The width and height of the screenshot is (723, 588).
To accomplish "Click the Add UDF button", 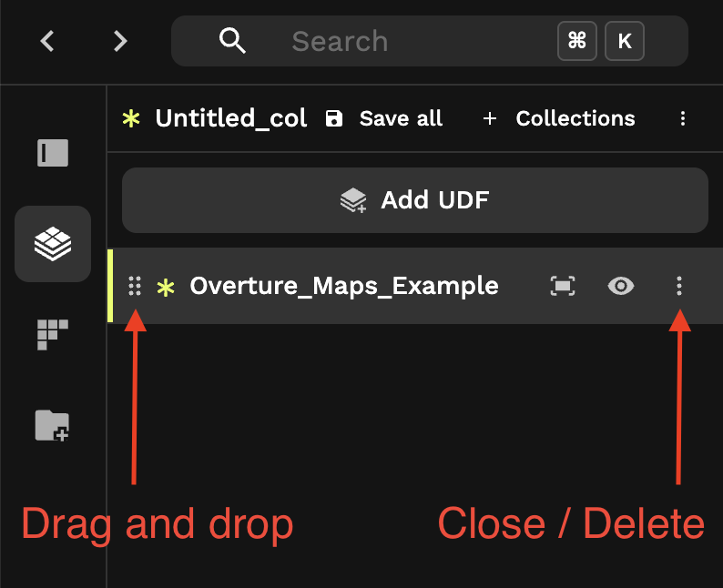I will click(x=415, y=200).
